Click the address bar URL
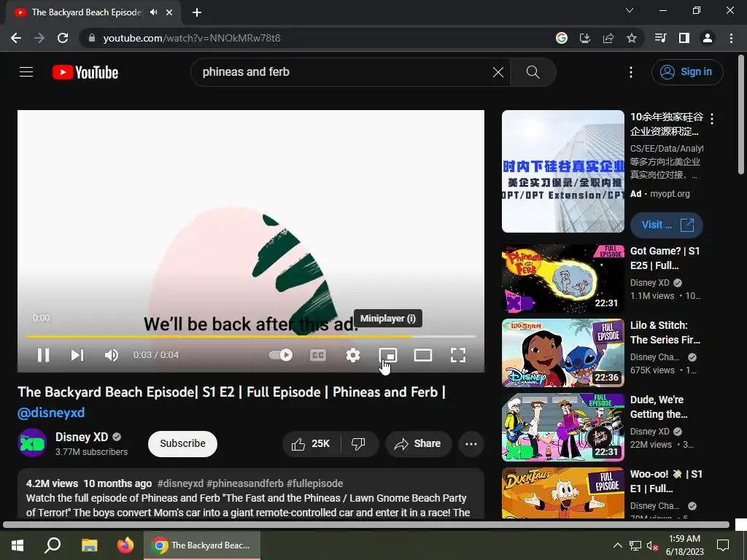747x560 pixels. click(192, 38)
